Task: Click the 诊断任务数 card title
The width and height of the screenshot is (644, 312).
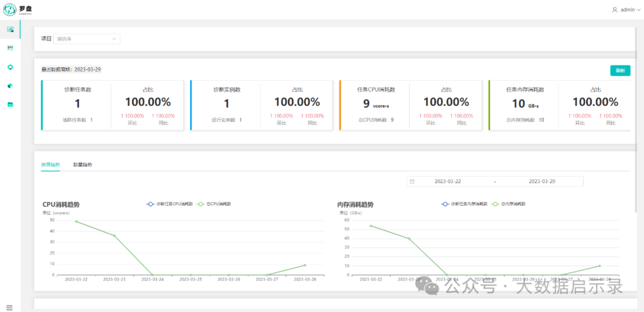Action: tap(78, 89)
